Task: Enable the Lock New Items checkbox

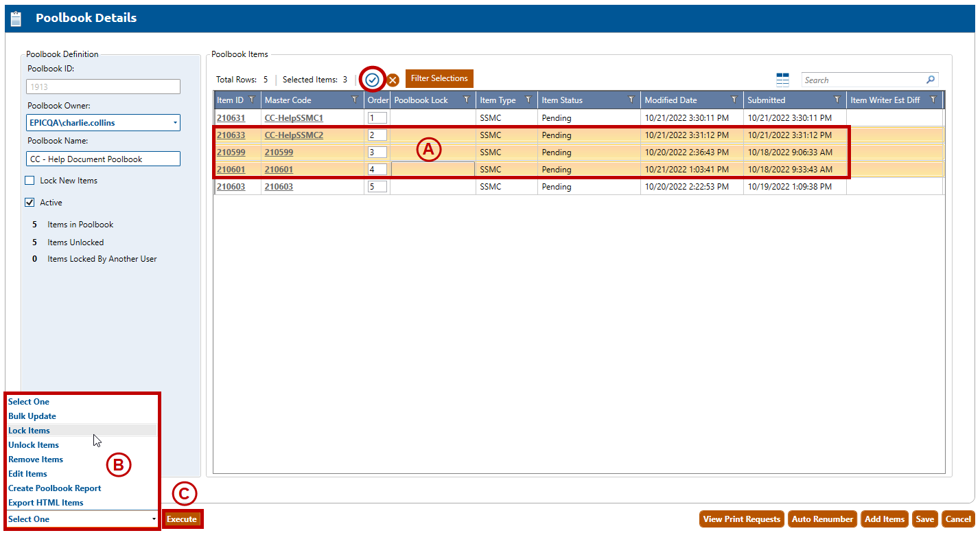Action: click(x=30, y=181)
